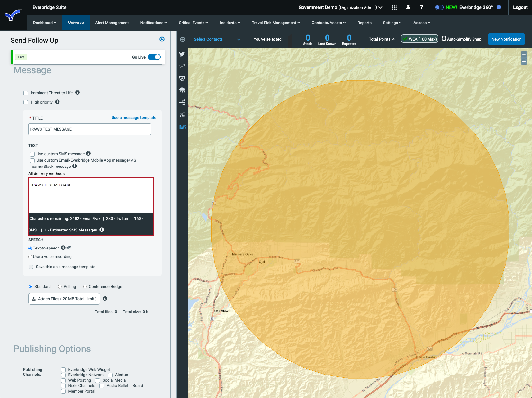Expand the Incidents menu
The width and height of the screenshot is (532, 398).
coord(230,23)
